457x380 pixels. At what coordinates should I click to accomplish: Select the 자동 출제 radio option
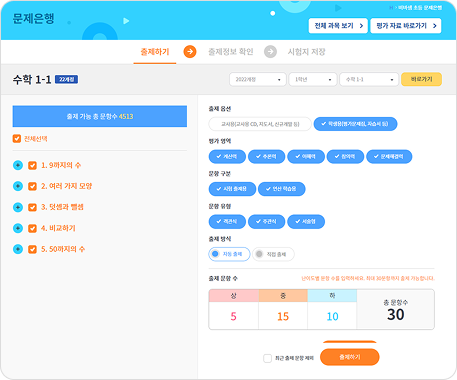(x=229, y=254)
